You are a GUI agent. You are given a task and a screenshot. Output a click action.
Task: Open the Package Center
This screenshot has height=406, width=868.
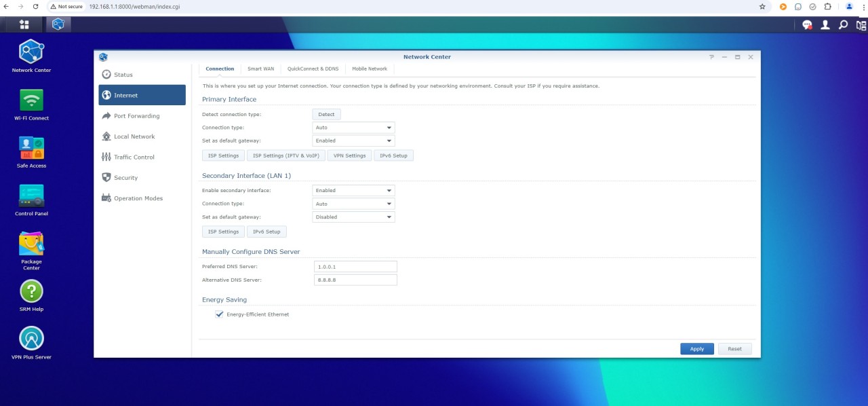31,243
